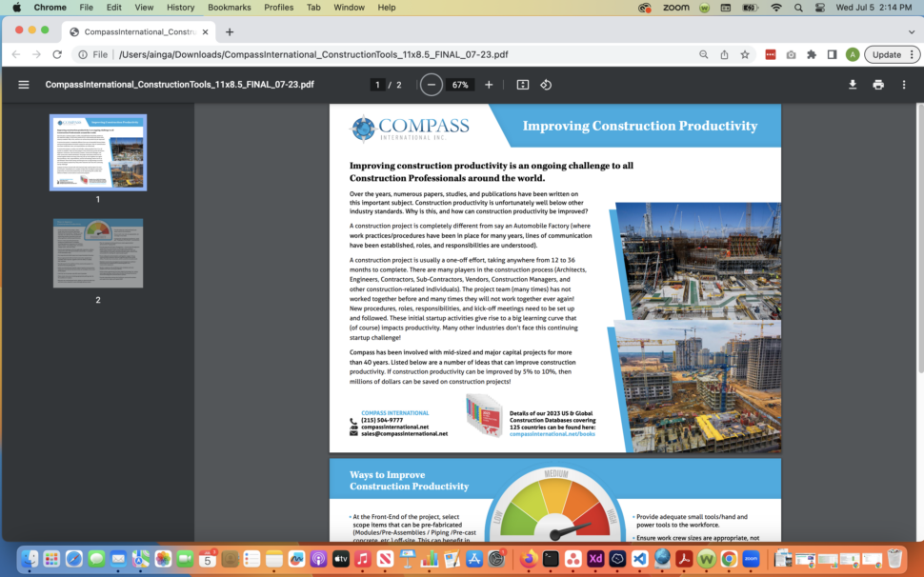
Task: Go forward in browser history
Action: click(x=36, y=55)
